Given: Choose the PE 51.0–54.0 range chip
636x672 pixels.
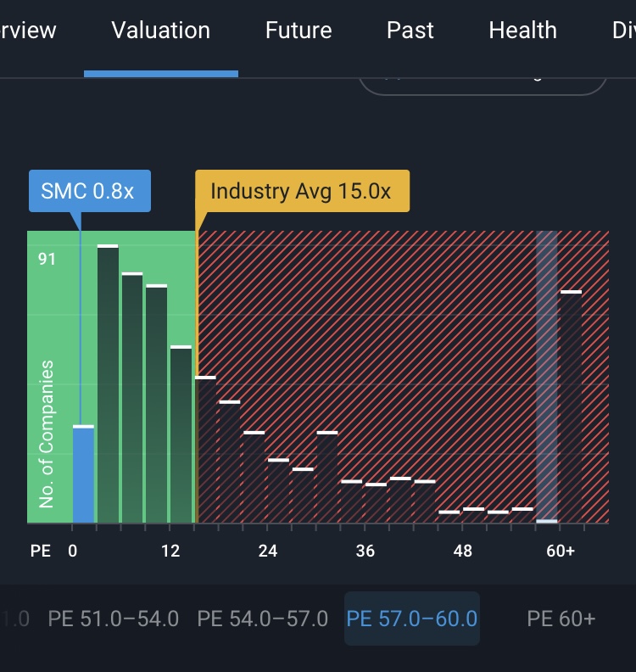Looking at the screenshot, I should click(114, 619).
